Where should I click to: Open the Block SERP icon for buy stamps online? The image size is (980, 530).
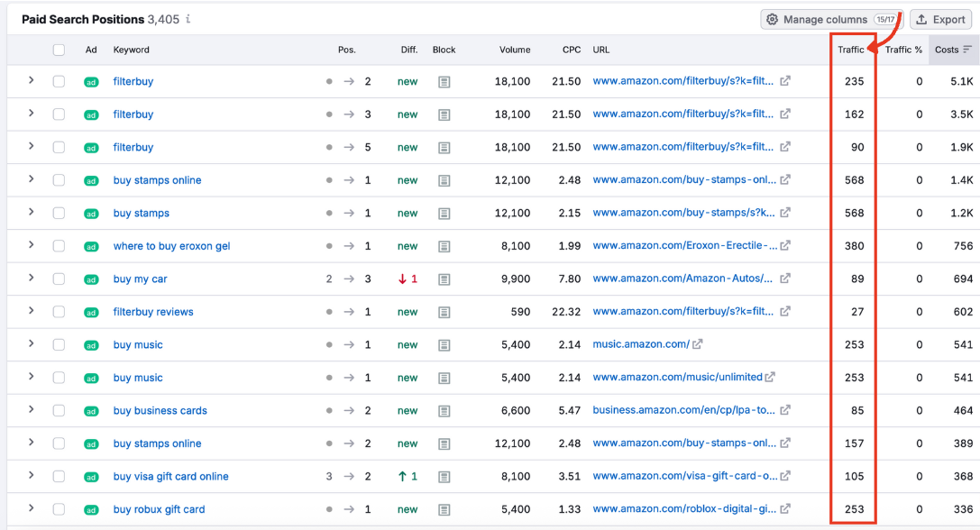click(444, 180)
